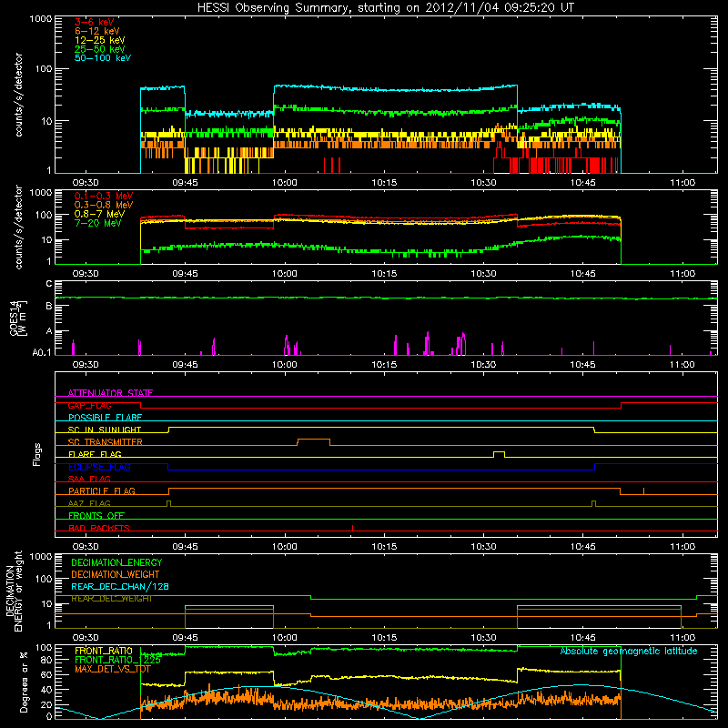Click the FRONT_RATIO legend label

tap(104, 651)
